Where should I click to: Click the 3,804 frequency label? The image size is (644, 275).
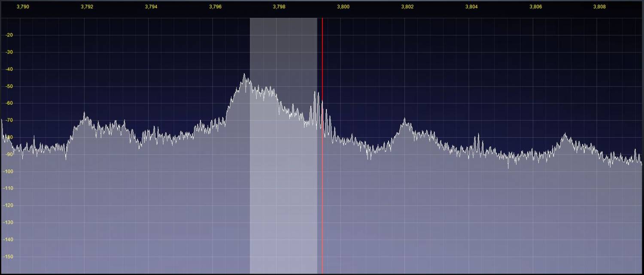(471, 7)
